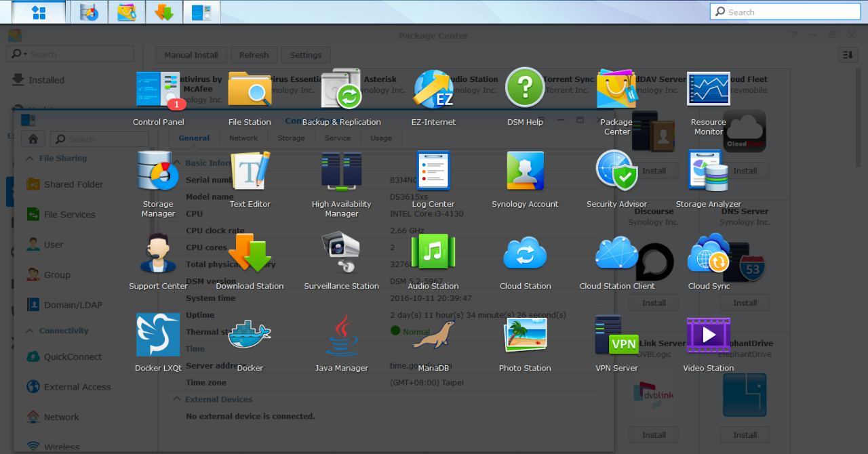Image resolution: width=868 pixels, height=454 pixels.
Task: Switch to Storage Manager taskbar item
Action: click(90, 12)
